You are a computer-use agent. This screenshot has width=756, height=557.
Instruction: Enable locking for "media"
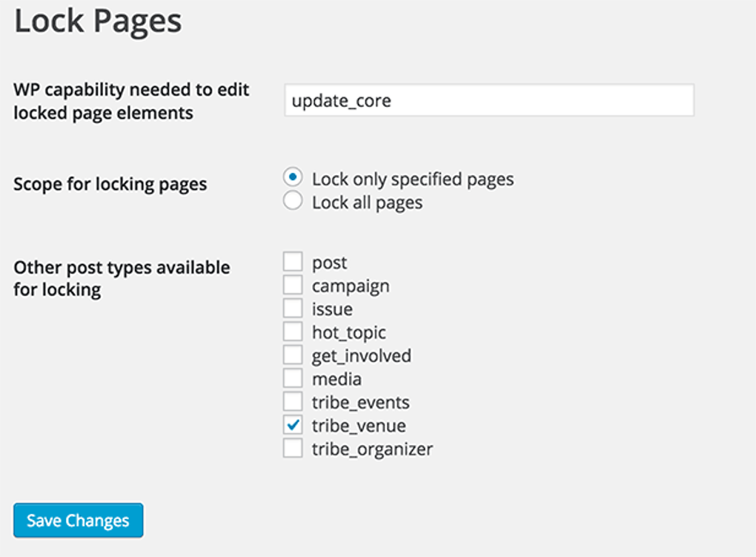tap(292, 378)
